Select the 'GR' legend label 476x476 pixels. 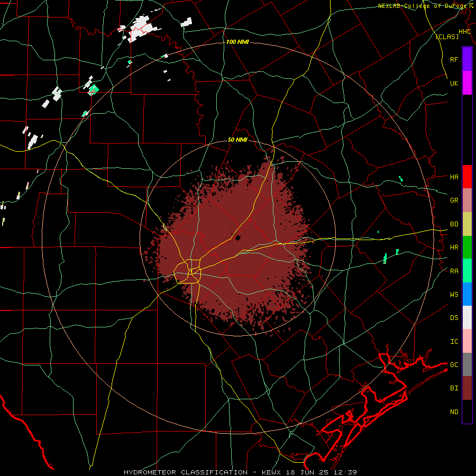pos(454,200)
